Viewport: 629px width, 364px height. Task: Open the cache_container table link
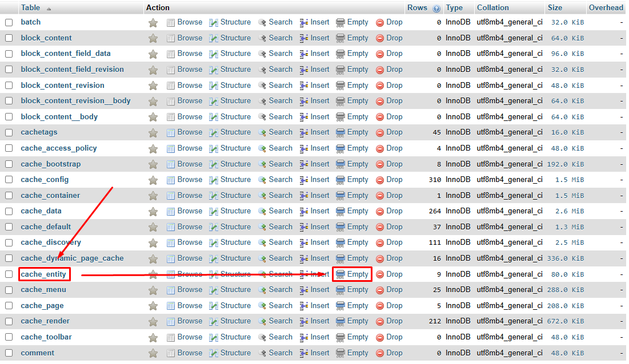click(50, 196)
